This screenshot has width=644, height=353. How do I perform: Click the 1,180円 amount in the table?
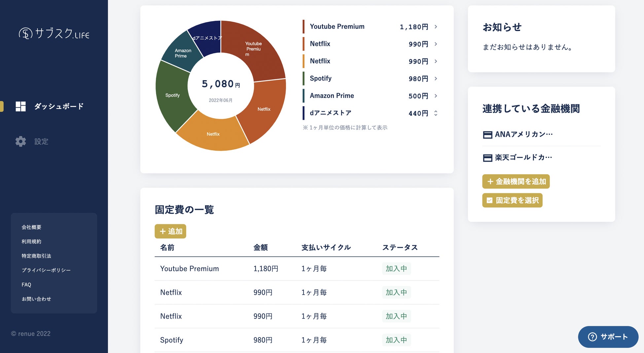266,269
